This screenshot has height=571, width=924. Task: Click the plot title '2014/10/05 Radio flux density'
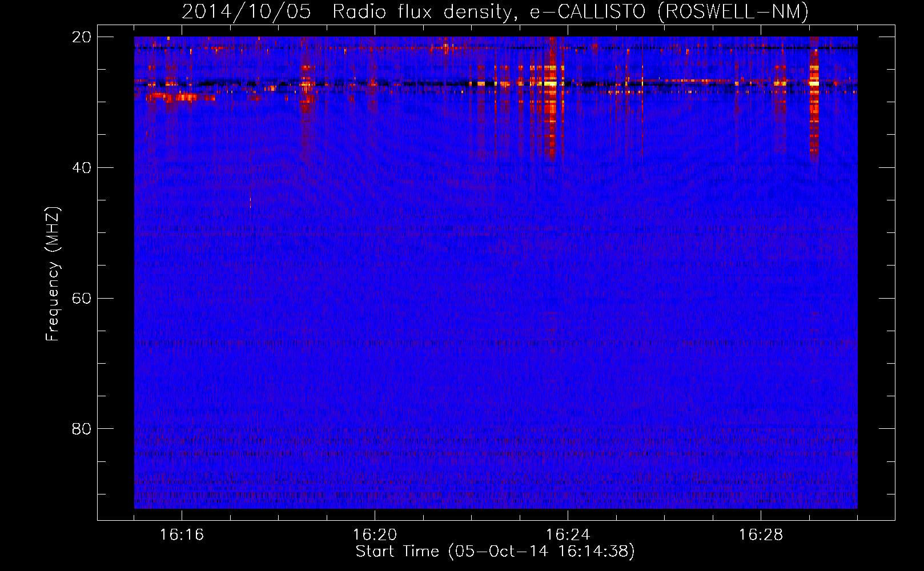pyautogui.click(x=495, y=11)
